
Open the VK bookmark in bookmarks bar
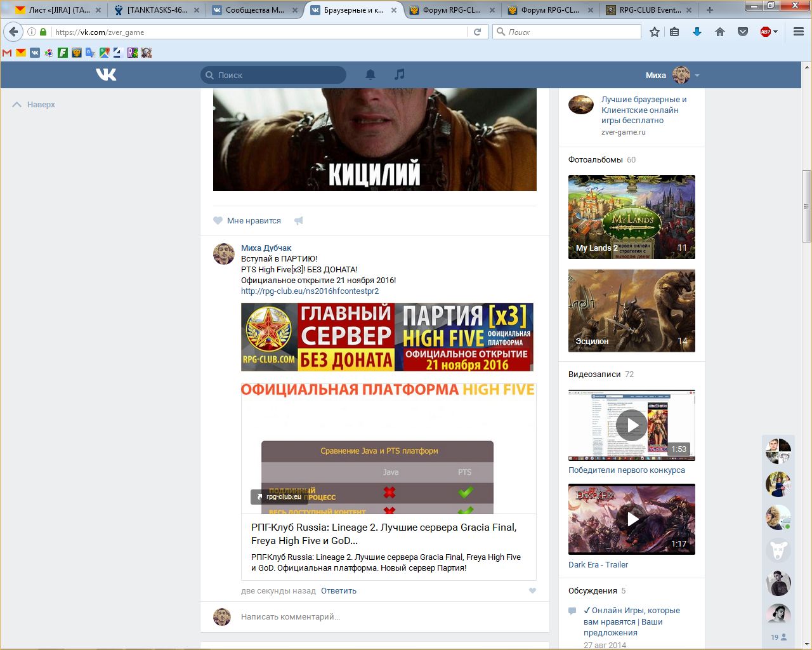tap(35, 53)
